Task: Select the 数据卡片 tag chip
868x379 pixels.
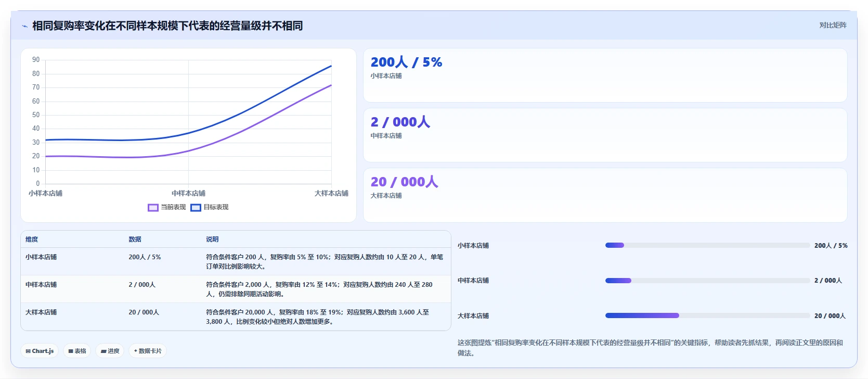Action: coord(148,351)
